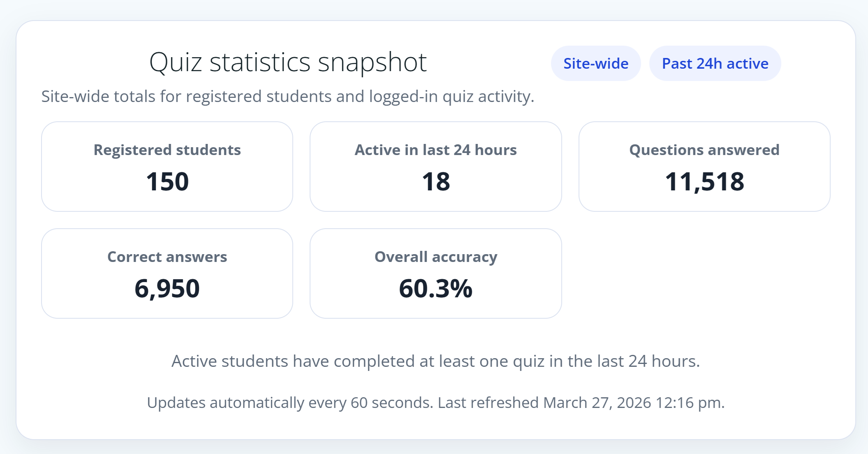This screenshot has width=868, height=454.
Task: Click the empty slot beside Overall accuracy
Action: coord(704,273)
